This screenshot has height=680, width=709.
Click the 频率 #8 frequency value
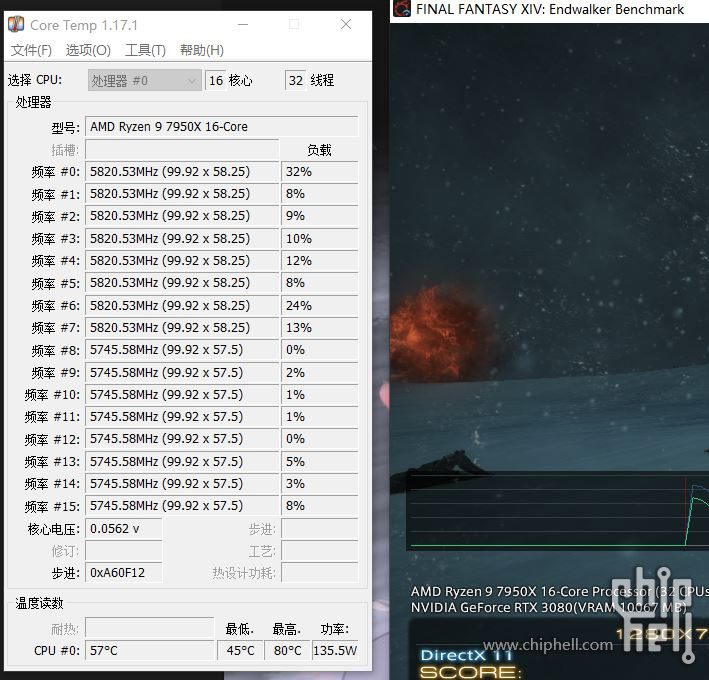point(182,350)
